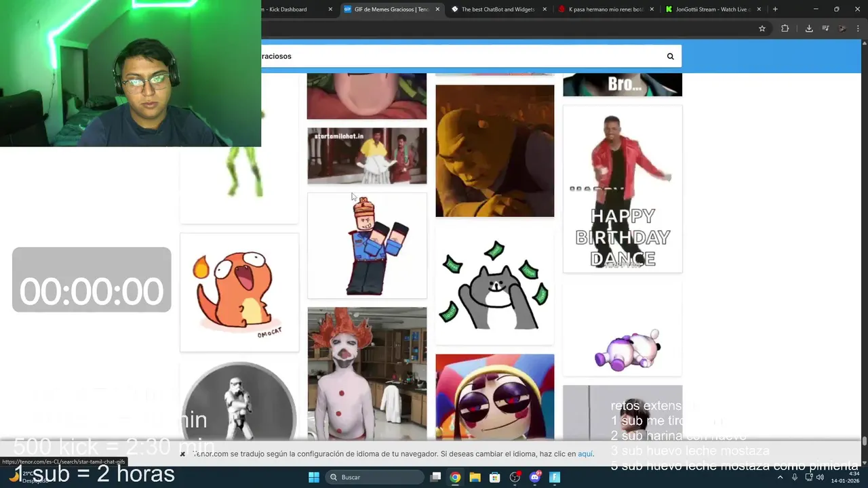Open Google Chrome from the taskbar
Screen dimensions: 868x488
click(x=455, y=477)
